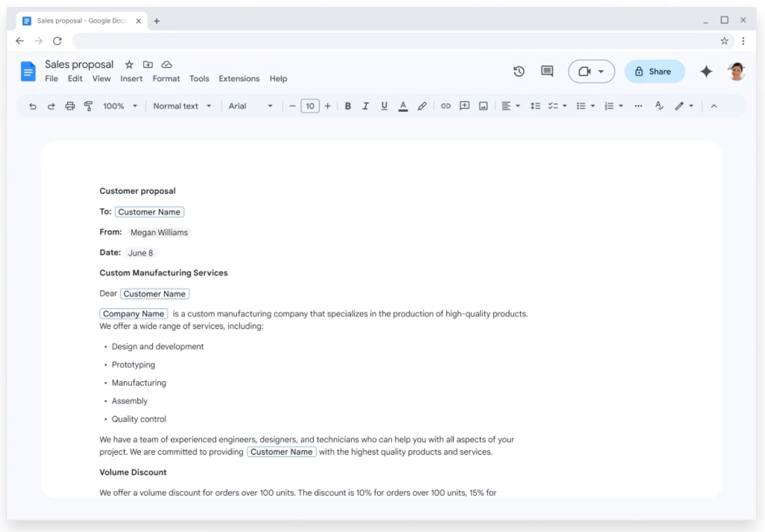This screenshot has height=532, width=765.
Task: Click the spelling and grammar check icon
Action: (659, 106)
